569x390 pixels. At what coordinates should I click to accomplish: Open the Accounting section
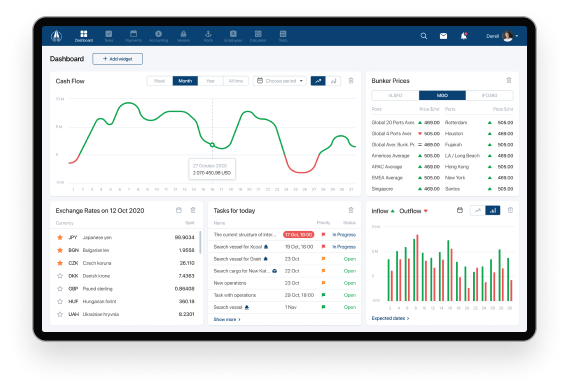point(159,36)
